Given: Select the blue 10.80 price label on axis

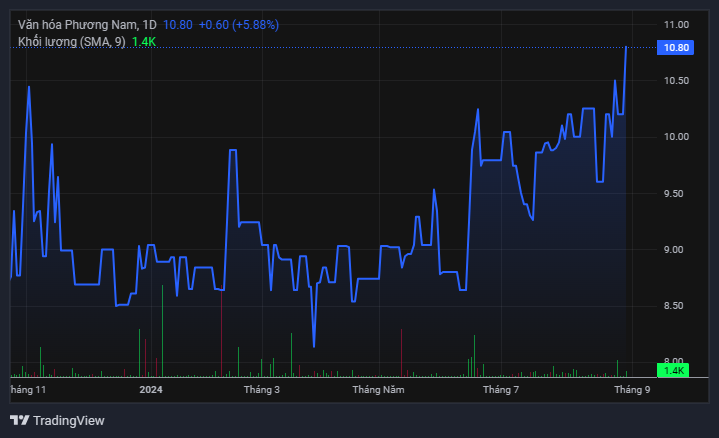Looking at the screenshot, I should point(675,48).
